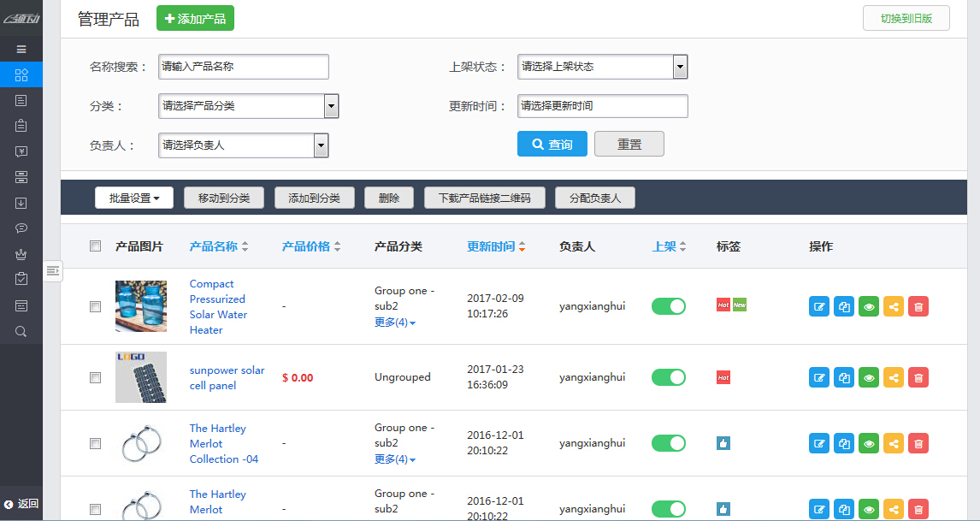Open the 上架状态 dropdown
The image size is (980, 521).
click(602, 67)
